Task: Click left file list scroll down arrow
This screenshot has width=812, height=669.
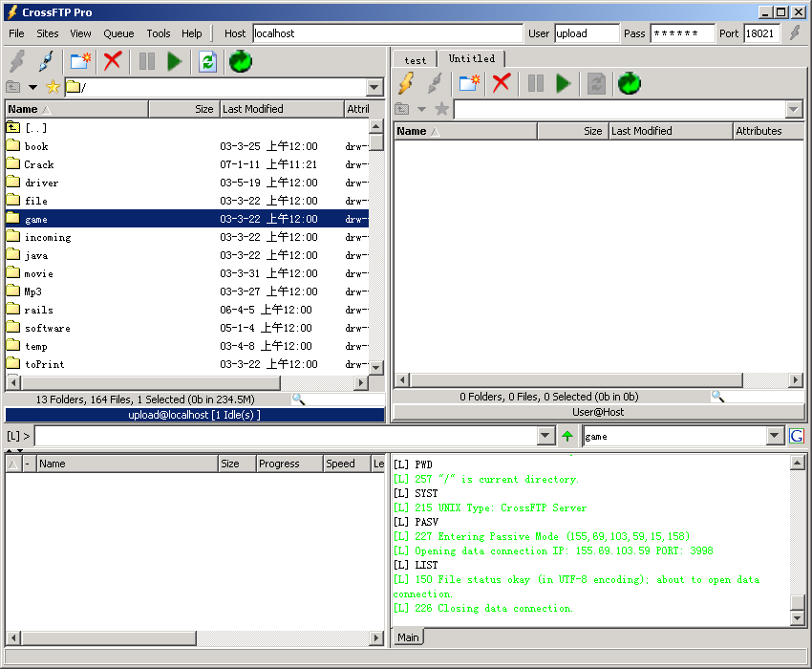Action: tap(376, 367)
